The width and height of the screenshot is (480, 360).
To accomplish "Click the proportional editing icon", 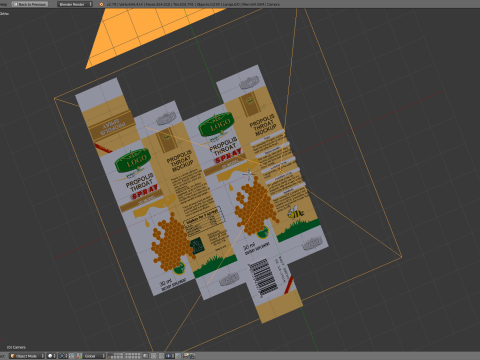I will pos(153,356).
